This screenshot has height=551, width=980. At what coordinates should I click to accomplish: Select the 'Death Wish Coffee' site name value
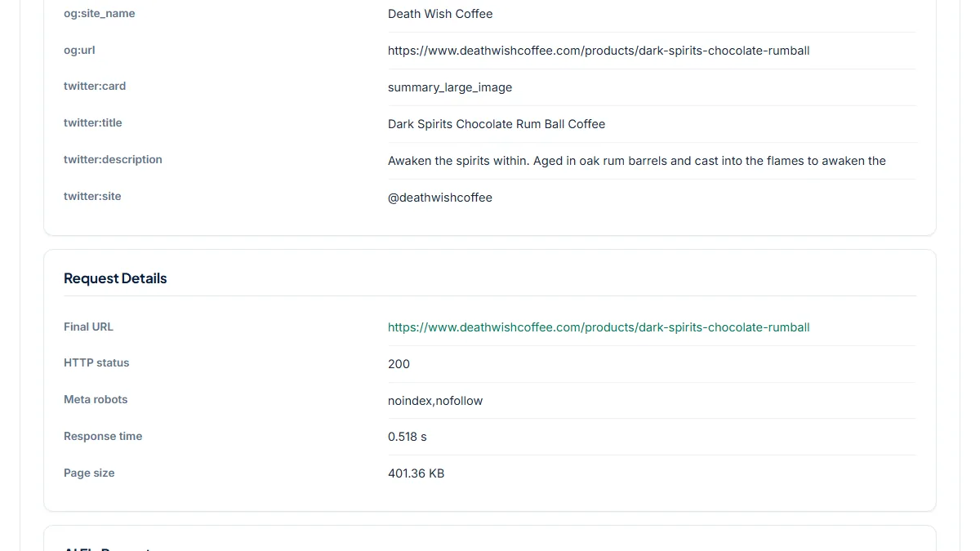440,14
